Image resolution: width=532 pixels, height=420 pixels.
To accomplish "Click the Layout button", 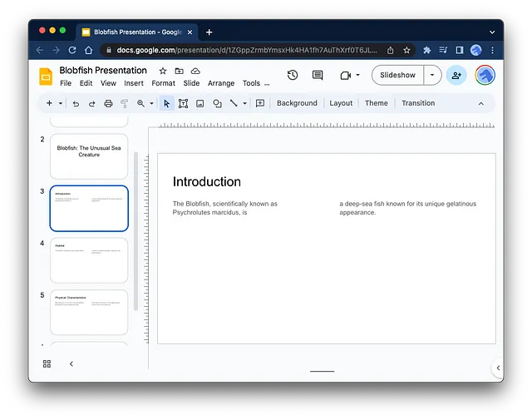I will point(341,103).
